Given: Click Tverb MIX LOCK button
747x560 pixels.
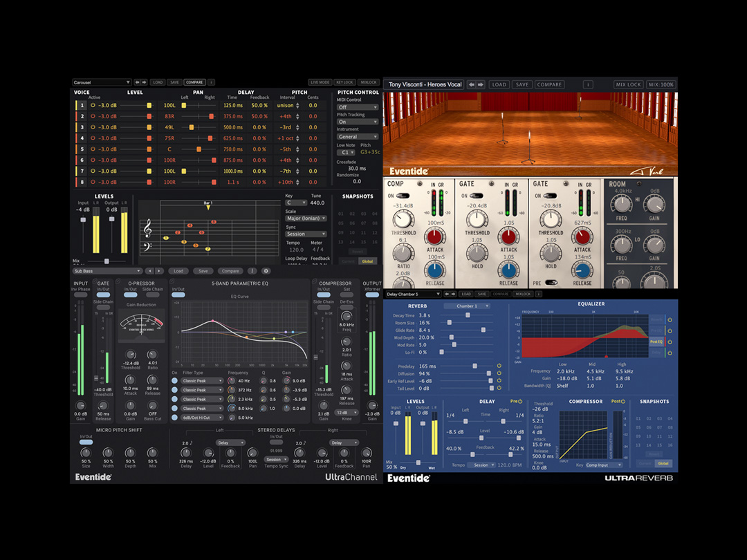Looking at the screenshot, I should tap(628, 85).
